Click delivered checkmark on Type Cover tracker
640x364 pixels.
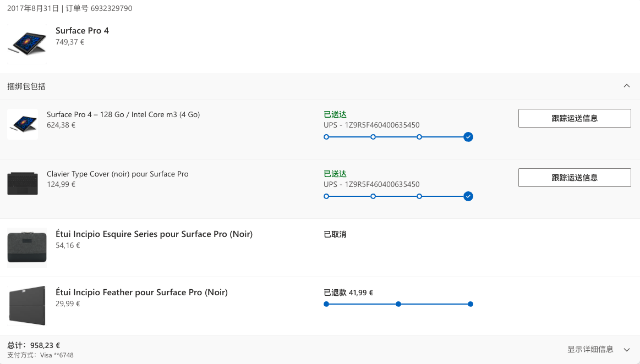pos(468,196)
